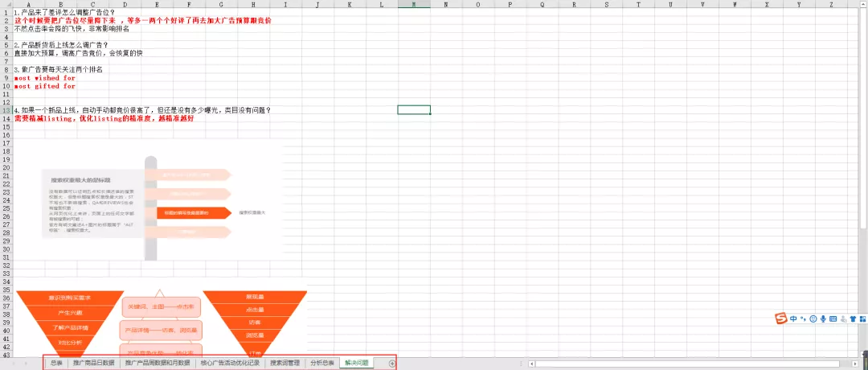
Task: Click the vertical scrollbar thumb
Action: click(x=864, y=117)
